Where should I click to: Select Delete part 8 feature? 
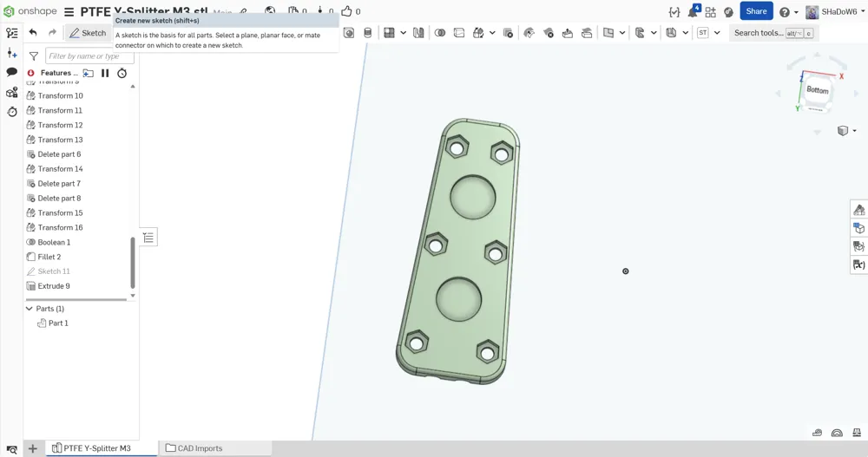click(59, 198)
